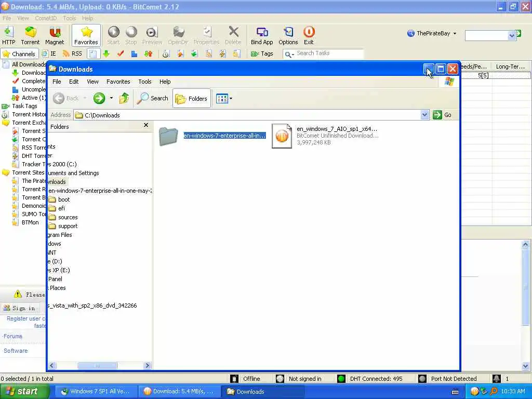Close the Folders pane with the X

(146, 125)
